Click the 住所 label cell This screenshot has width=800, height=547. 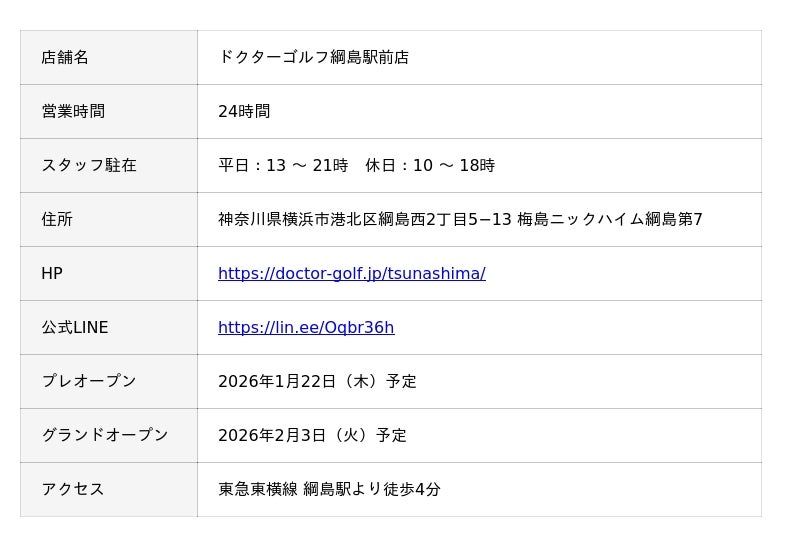(x=57, y=219)
